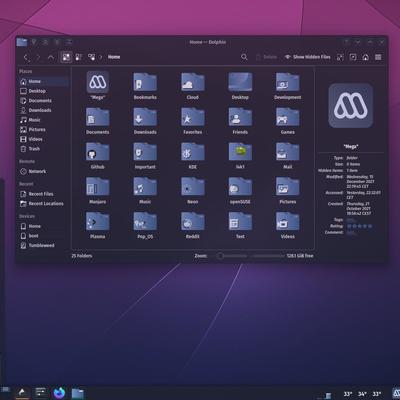Open the Mega tray icon in taskbar
The width and height of the screenshot is (400, 400).
pyautogui.click(x=396, y=393)
